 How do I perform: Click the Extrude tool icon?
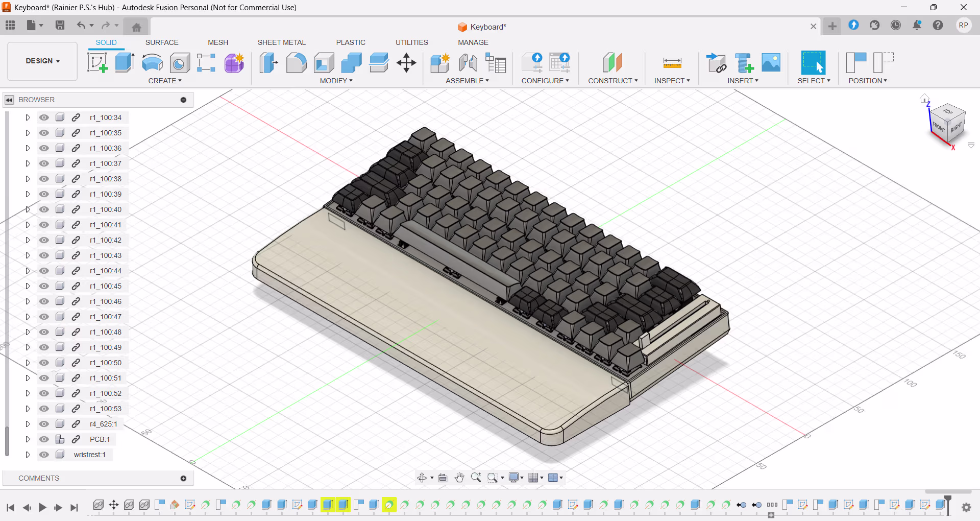pyautogui.click(x=125, y=63)
